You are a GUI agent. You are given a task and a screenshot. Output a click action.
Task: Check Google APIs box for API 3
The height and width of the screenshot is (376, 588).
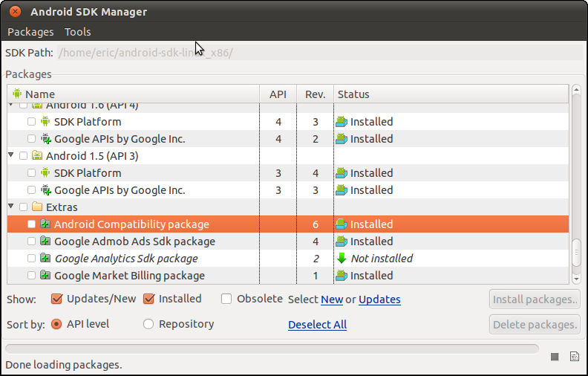tap(31, 190)
